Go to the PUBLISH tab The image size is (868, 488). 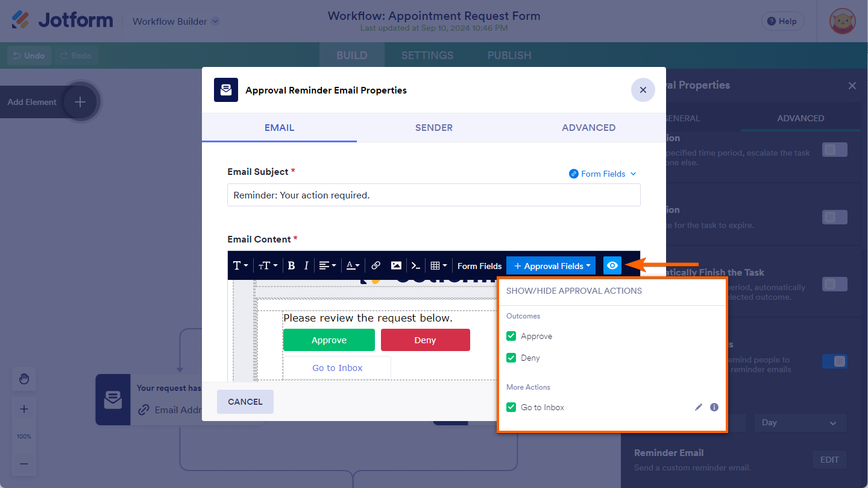tap(509, 55)
